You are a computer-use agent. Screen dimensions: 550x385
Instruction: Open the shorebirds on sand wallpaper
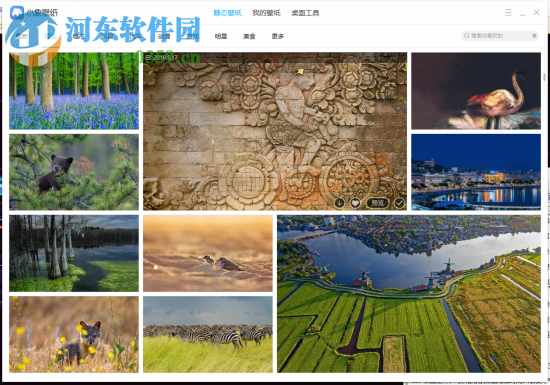point(208,253)
